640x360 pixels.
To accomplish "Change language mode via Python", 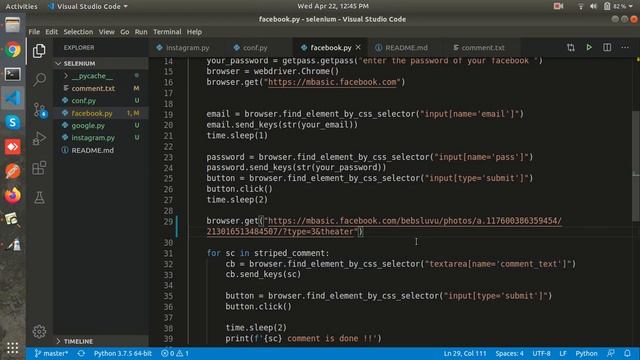I will 586,353.
